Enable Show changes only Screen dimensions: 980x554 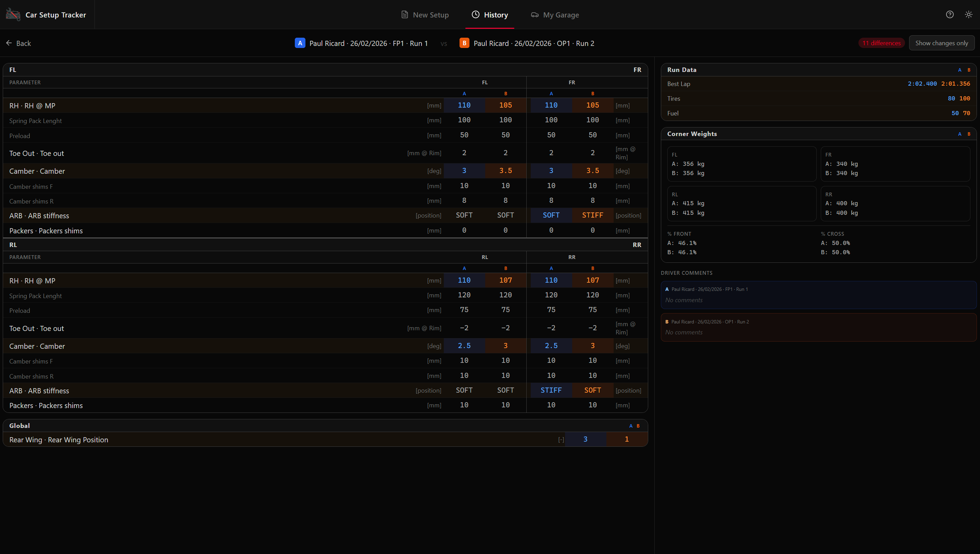click(x=942, y=42)
